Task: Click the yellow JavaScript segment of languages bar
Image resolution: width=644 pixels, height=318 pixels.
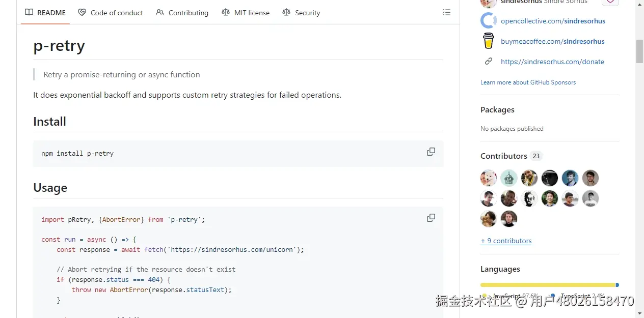Action: (x=548, y=285)
